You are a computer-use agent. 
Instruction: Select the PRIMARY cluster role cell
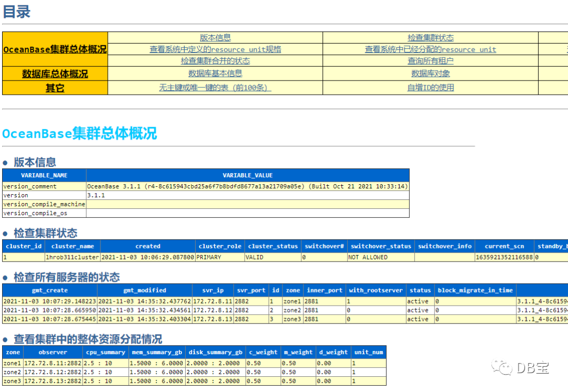[220, 257]
